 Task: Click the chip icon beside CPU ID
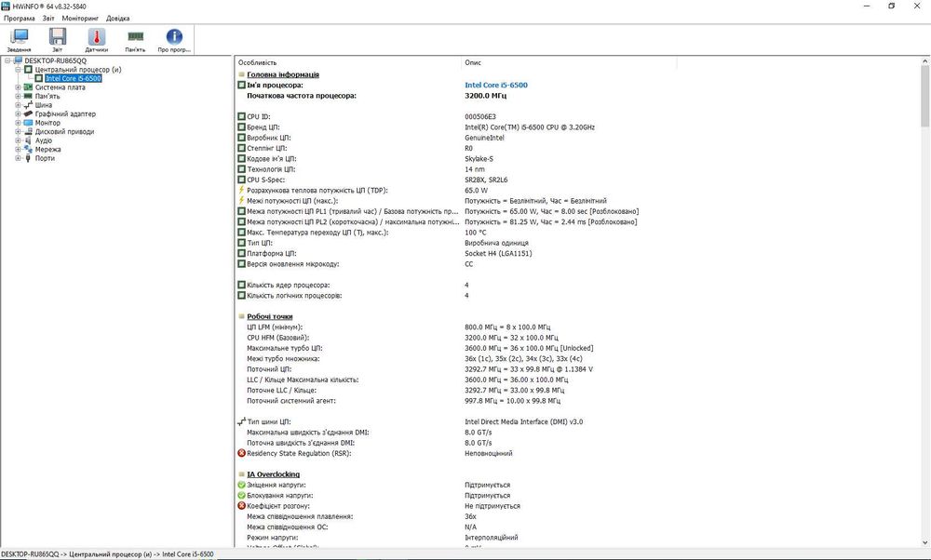(x=242, y=117)
